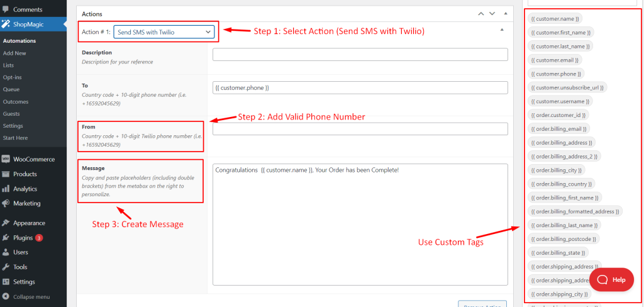644x307 pixels.
Task: Open ShopMagic Settings submenu item
Action: coord(13,126)
